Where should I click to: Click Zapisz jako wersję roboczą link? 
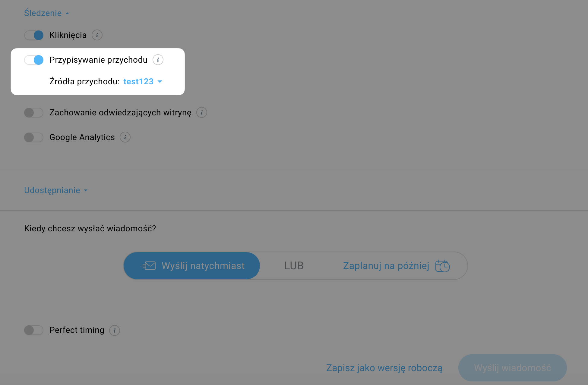(x=384, y=368)
